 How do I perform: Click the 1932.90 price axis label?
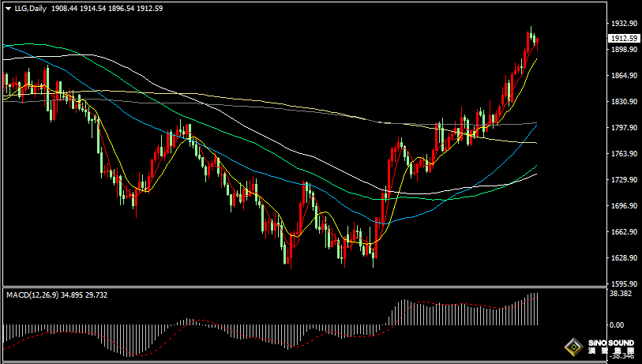[x=624, y=24]
